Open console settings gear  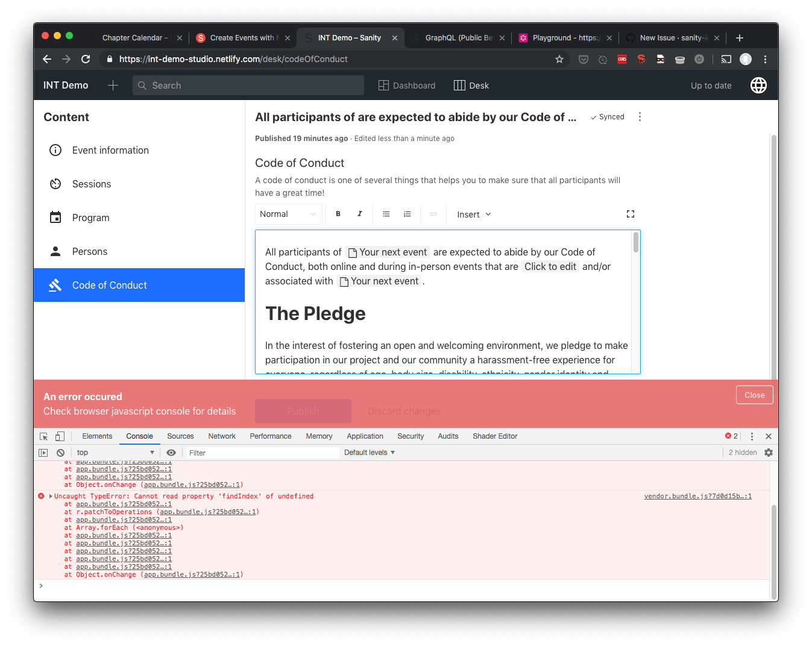pos(769,453)
